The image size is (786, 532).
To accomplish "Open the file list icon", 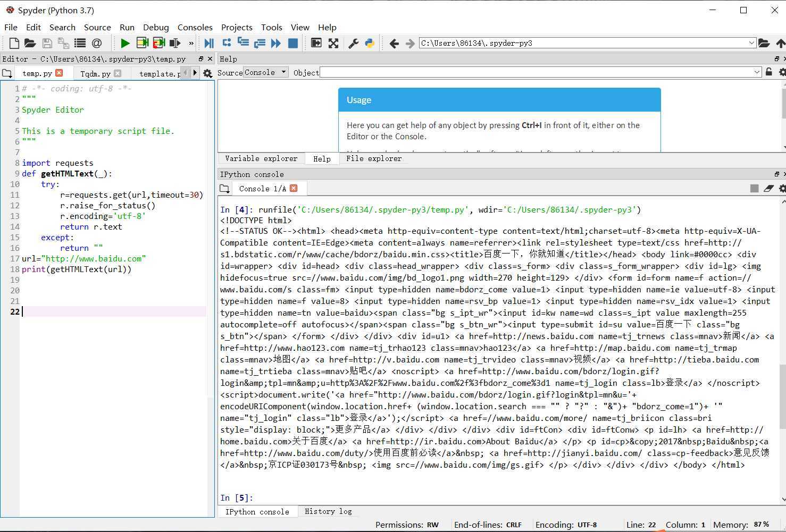I will (80, 43).
